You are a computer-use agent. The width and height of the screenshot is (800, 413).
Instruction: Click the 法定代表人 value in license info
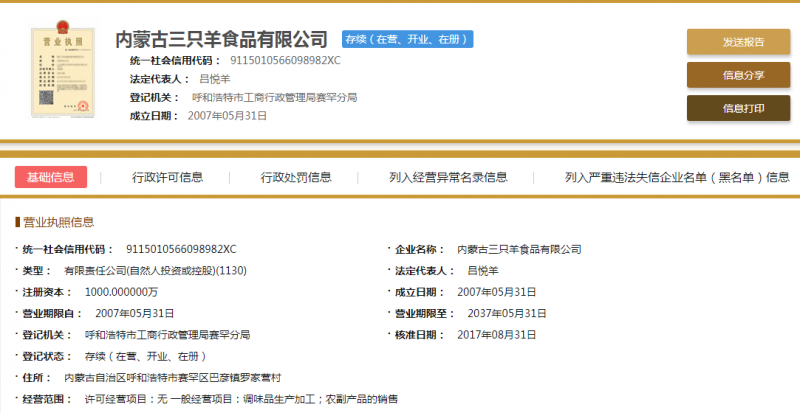click(x=483, y=271)
